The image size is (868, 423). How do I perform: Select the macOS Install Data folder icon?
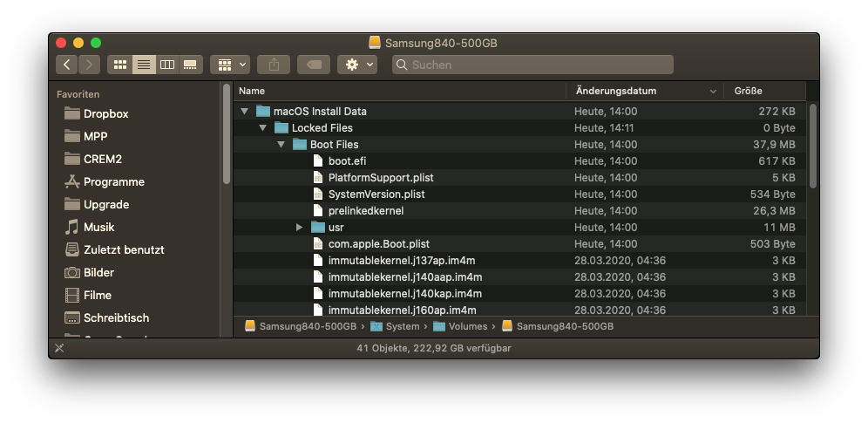pos(263,112)
